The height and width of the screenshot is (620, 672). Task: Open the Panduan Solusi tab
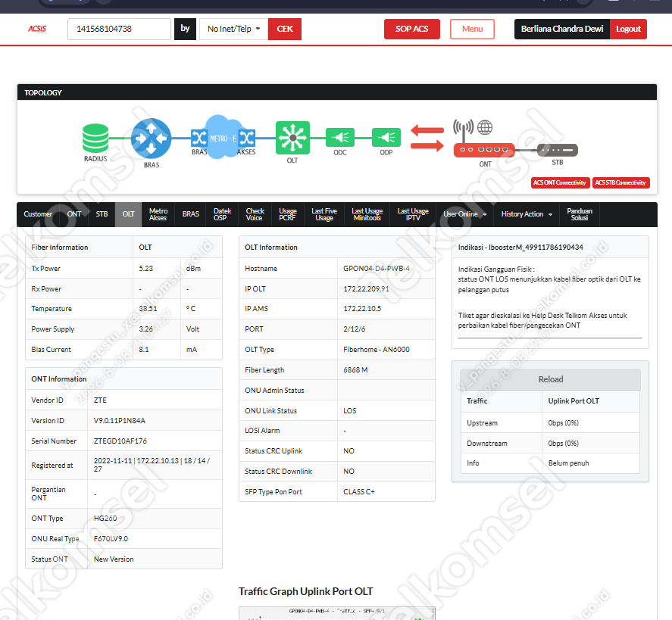click(x=580, y=214)
